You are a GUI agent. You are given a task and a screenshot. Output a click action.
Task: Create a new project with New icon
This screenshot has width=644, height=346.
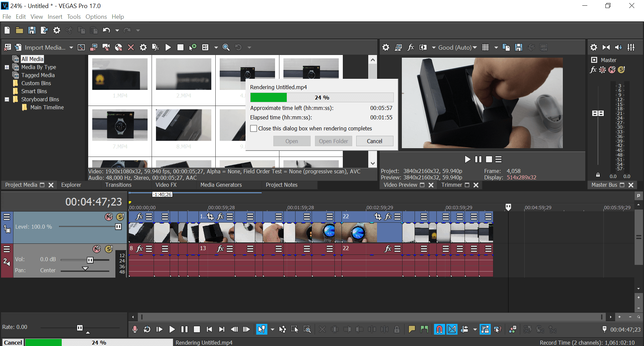[x=7, y=30]
